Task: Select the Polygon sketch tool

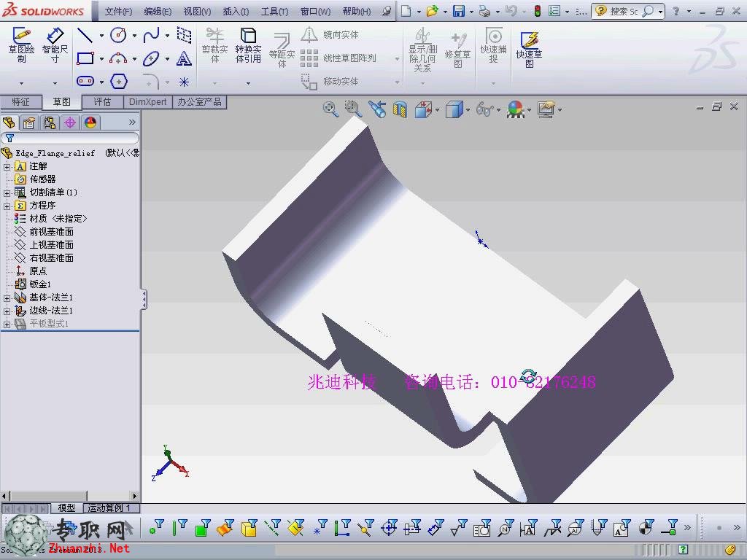Action: (x=119, y=82)
